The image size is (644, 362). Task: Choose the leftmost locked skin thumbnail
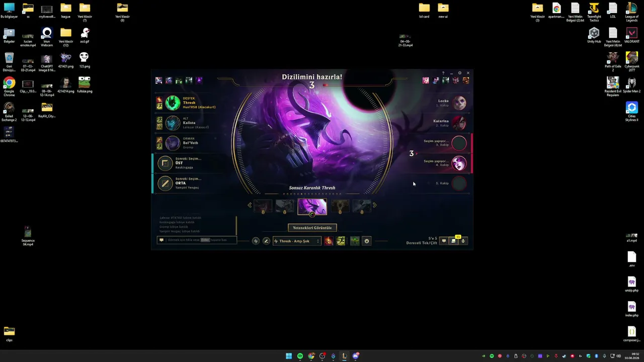coord(263,206)
